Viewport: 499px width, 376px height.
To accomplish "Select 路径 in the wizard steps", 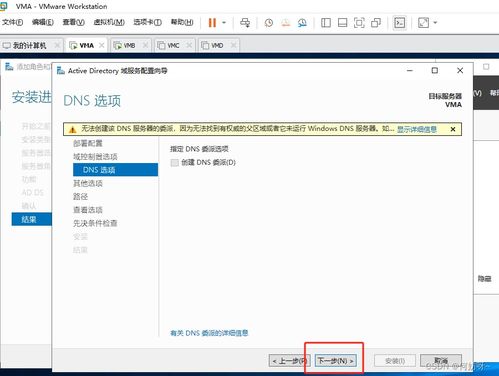I will [x=81, y=197].
